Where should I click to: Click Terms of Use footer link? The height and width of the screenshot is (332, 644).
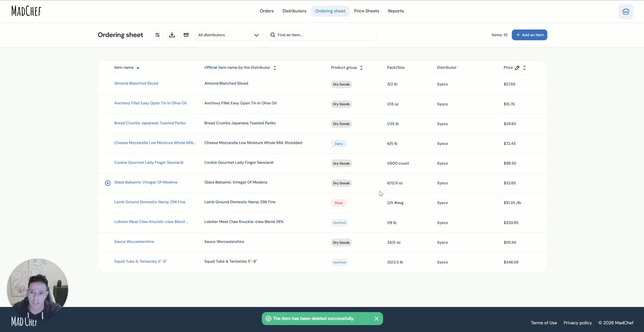(544, 323)
